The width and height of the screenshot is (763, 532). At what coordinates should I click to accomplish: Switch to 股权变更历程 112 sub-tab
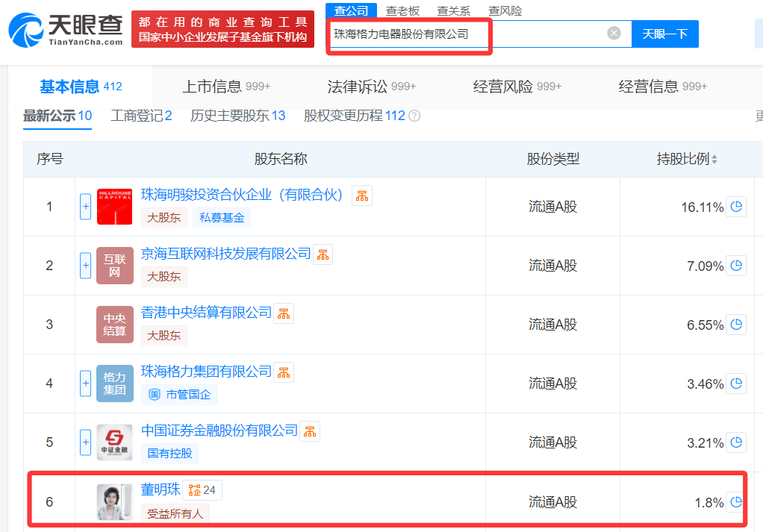pos(354,116)
